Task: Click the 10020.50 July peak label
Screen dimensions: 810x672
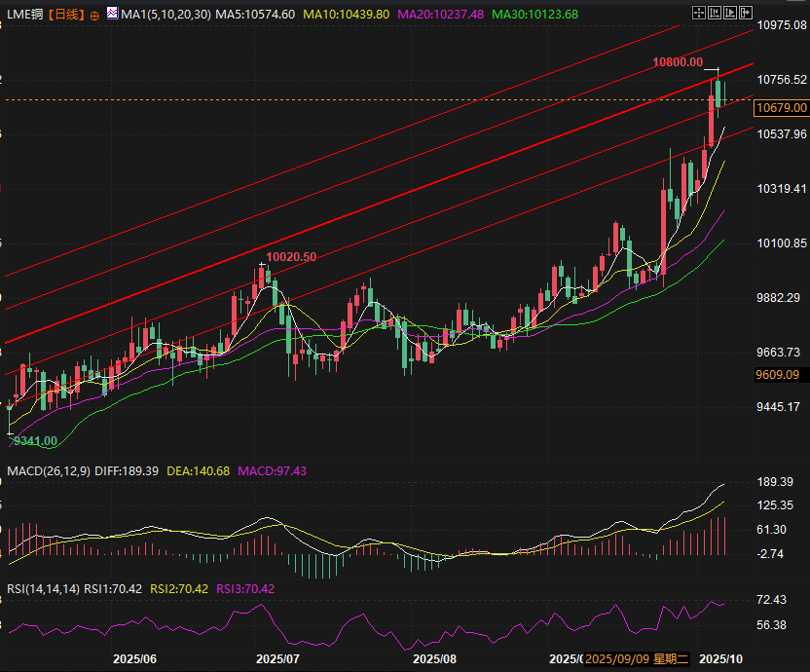Action: (x=291, y=256)
